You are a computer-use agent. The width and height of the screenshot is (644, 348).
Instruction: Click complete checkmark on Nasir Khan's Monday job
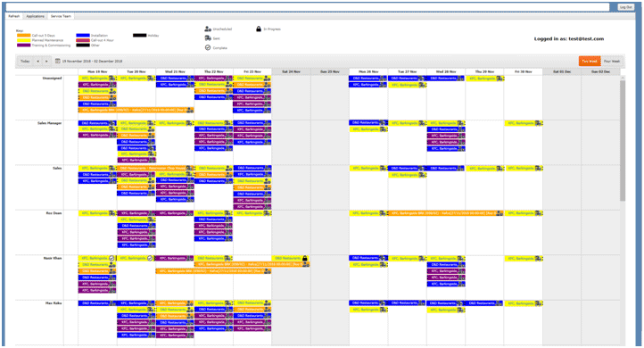pos(111,258)
